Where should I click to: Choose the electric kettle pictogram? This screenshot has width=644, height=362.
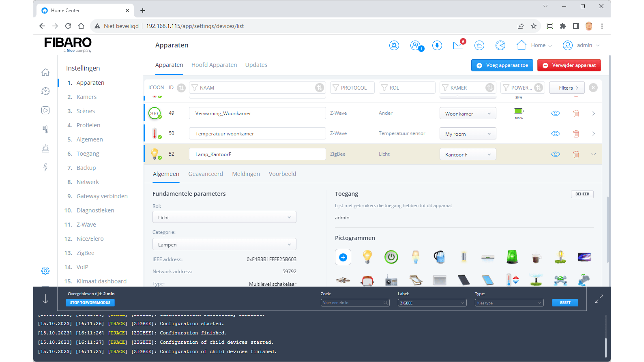440,257
